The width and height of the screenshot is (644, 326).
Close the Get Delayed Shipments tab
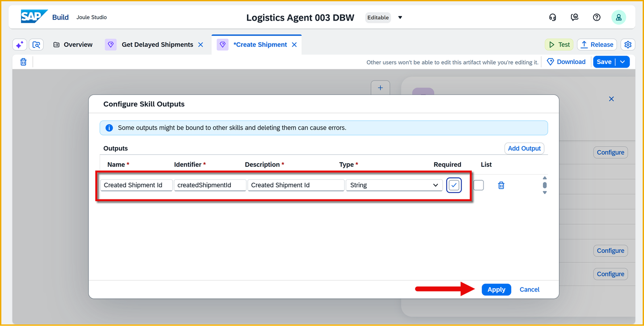pos(200,45)
